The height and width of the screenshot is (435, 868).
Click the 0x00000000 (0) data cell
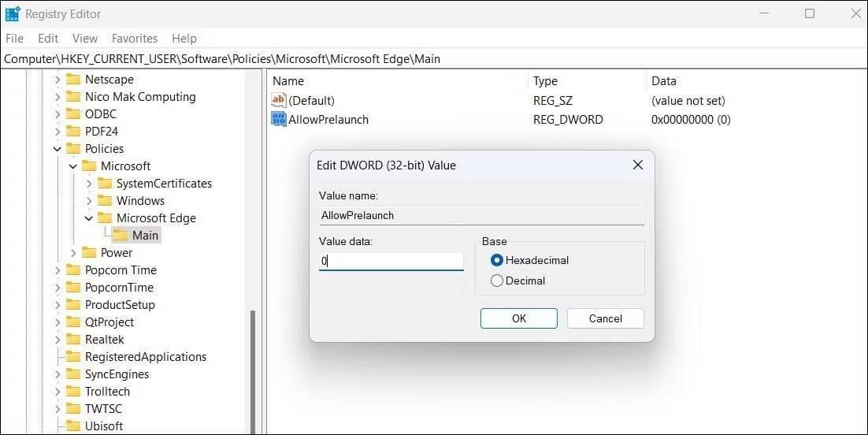(x=691, y=120)
